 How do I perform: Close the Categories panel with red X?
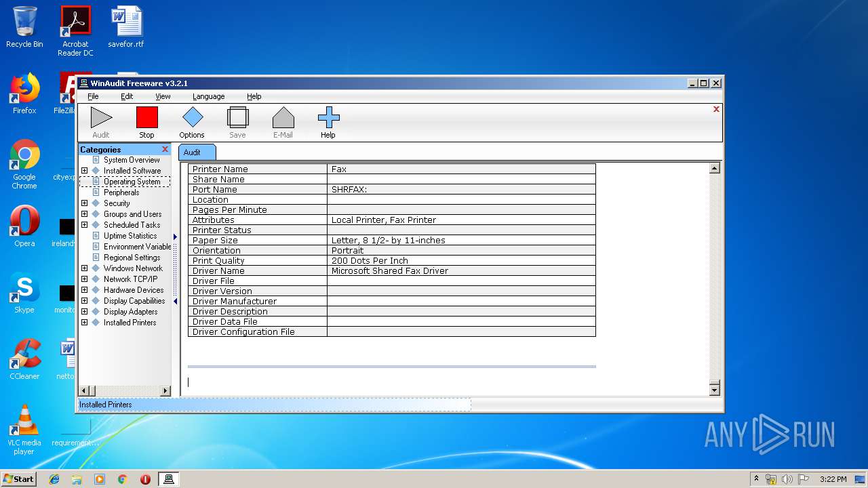pyautogui.click(x=165, y=149)
